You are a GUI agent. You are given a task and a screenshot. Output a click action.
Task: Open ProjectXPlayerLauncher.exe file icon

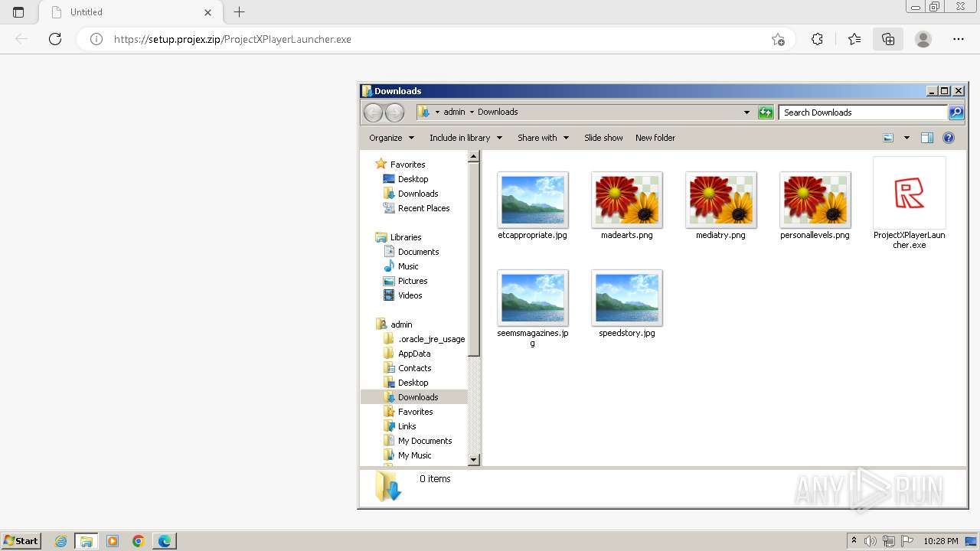(x=910, y=194)
